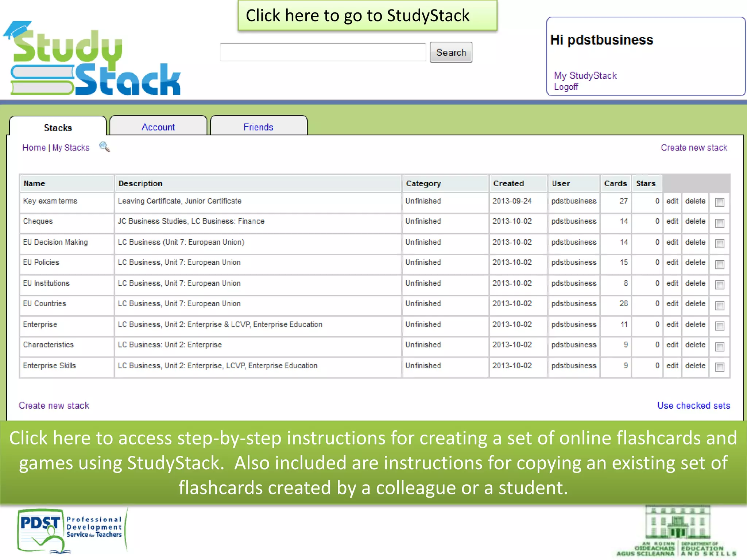747x560 pixels.
Task: Delete the EU Countries stack
Action: coord(695,303)
